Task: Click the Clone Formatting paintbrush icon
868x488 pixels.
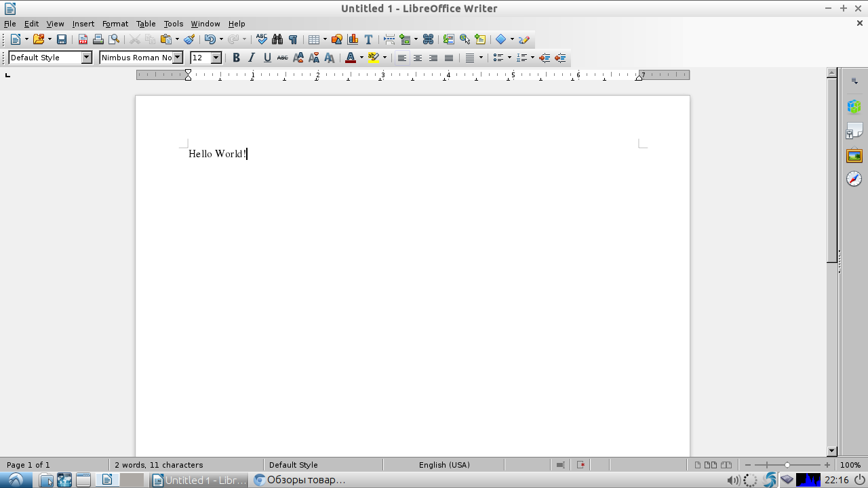Action: coord(189,39)
